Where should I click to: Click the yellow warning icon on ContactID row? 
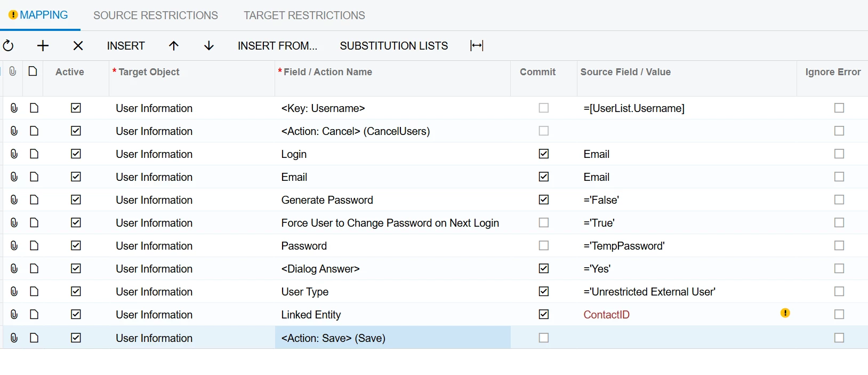(x=785, y=313)
